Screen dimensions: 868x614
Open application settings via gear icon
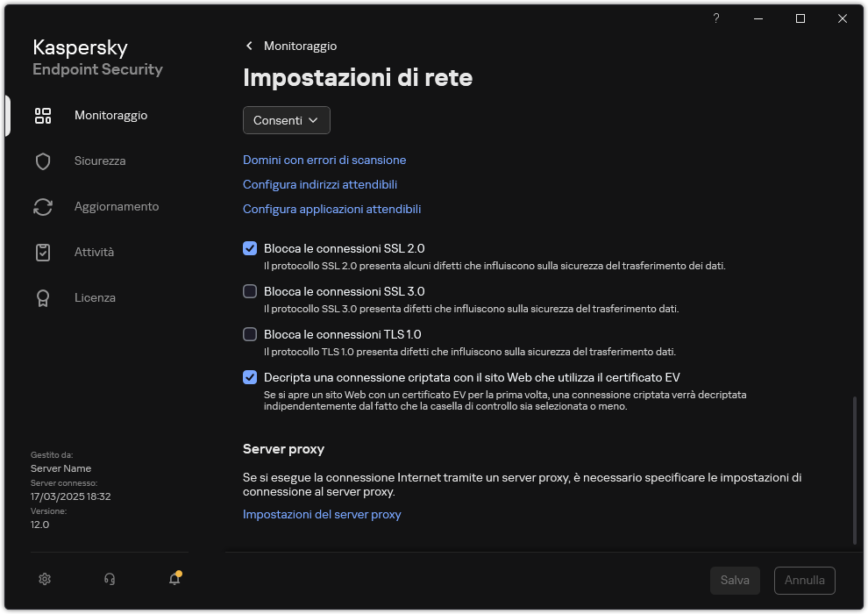(44, 579)
